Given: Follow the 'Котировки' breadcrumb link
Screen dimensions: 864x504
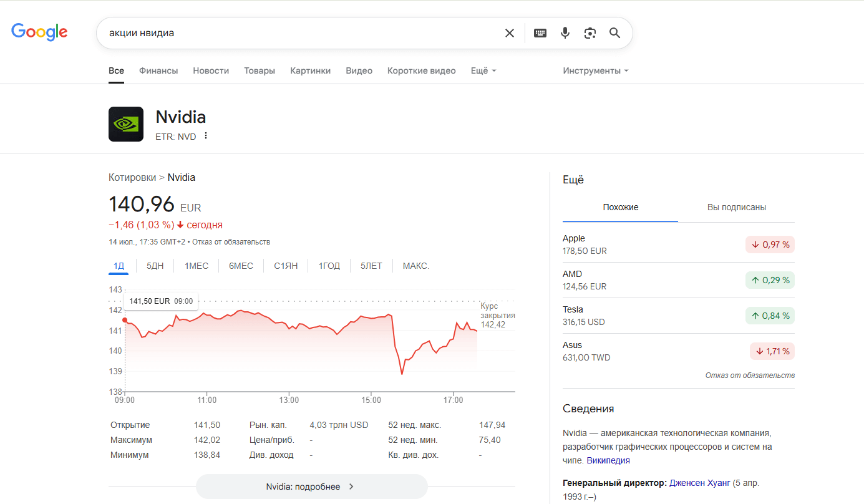Looking at the screenshot, I should (132, 178).
